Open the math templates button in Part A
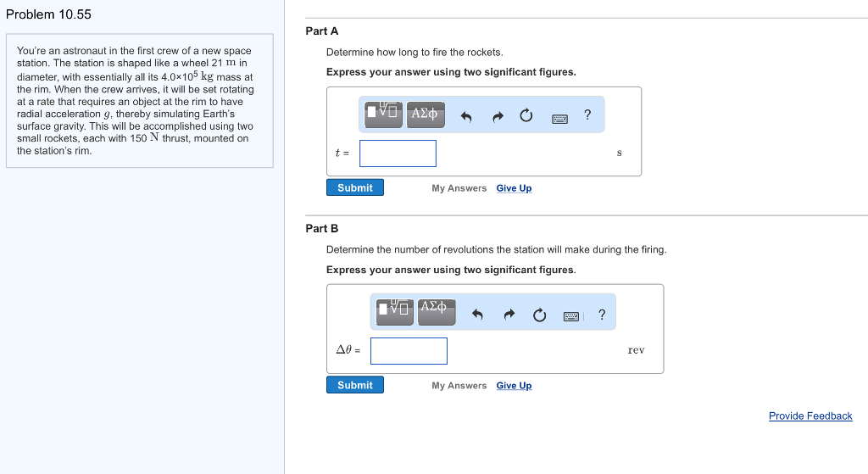 384,114
